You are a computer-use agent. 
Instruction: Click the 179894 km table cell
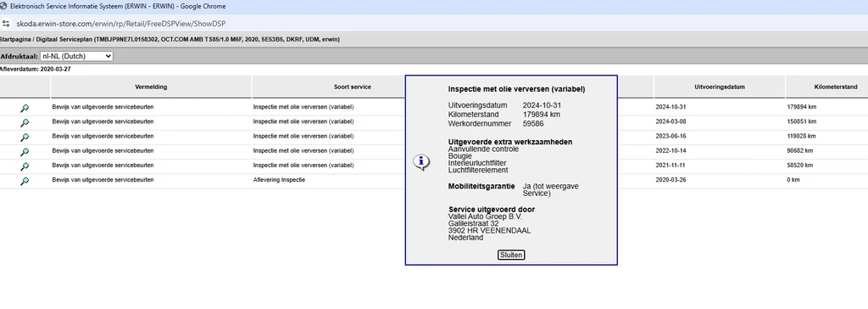[x=802, y=106]
